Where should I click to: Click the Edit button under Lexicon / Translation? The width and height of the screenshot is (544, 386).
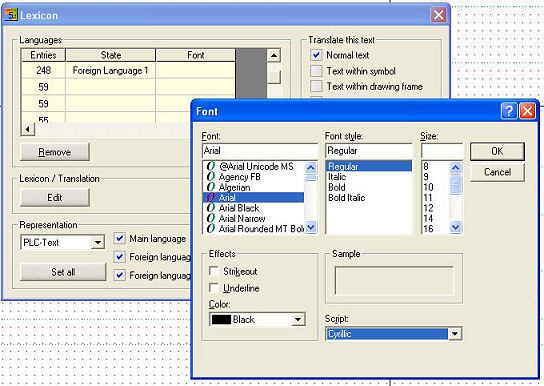click(55, 198)
